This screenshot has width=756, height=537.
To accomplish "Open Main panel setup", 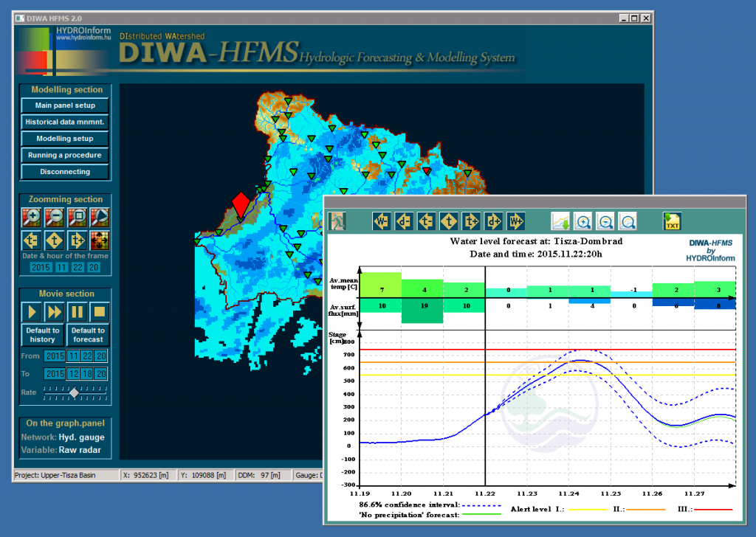I will [x=65, y=105].
